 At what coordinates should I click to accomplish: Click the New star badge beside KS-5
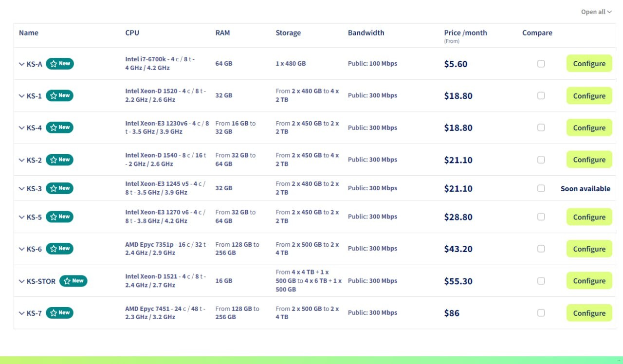click(59, 217)
